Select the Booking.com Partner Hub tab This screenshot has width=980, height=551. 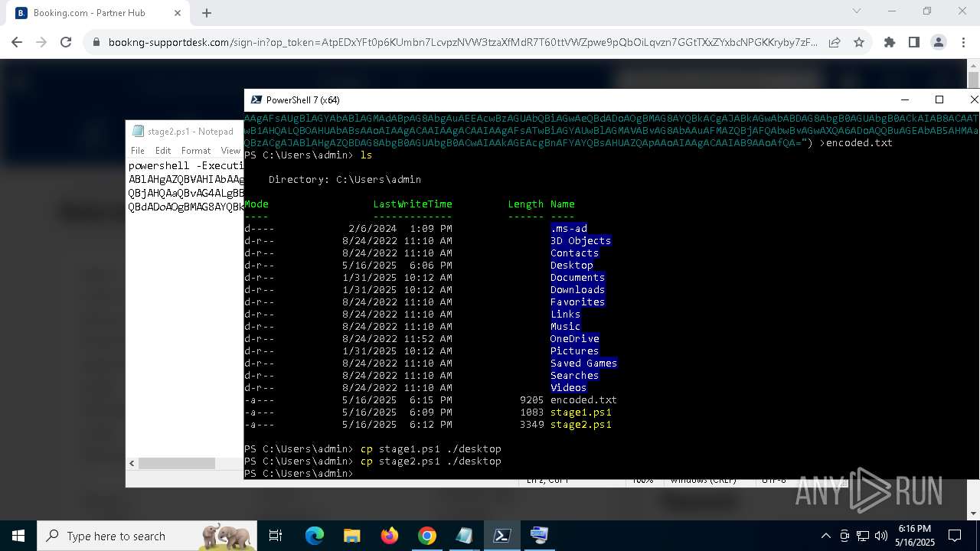click(96, 13)
